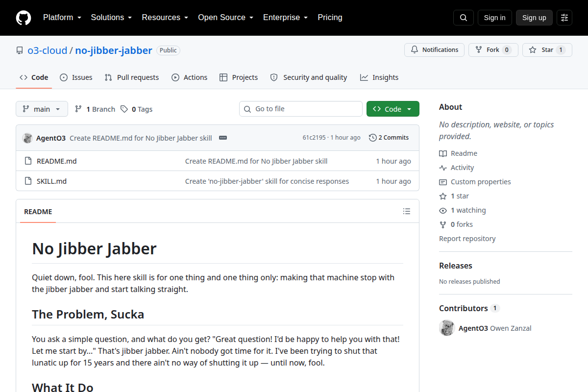Expand the commit message ellipsis icon
Viewport: 588px width, 392px height.
(223, 138)
